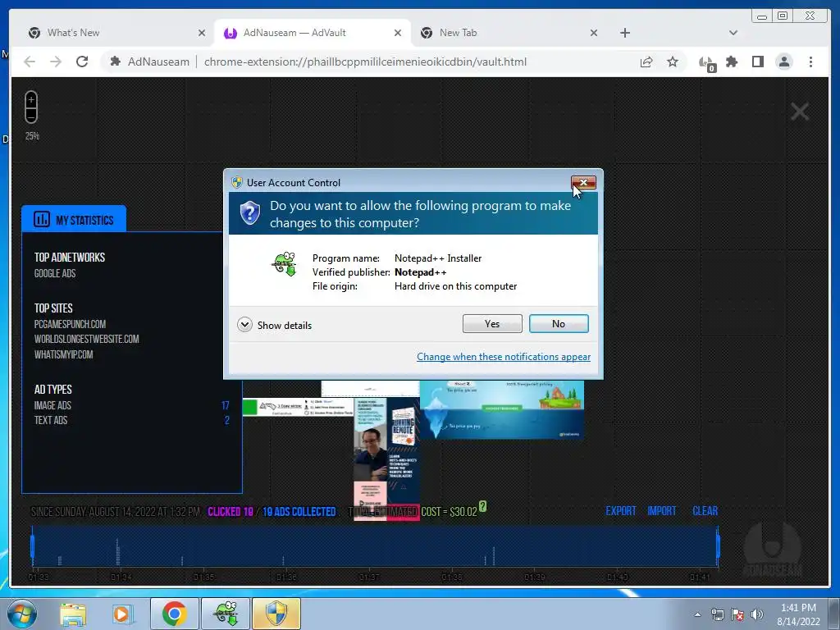
Task: Click IMPORT in the vault
Action: pyautogui.click(x=662, y=511)
